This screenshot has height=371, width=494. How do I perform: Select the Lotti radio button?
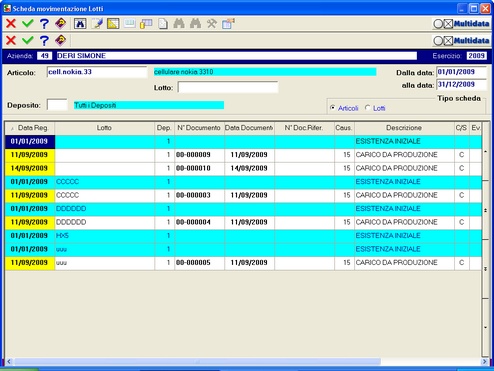click(368, 108)
